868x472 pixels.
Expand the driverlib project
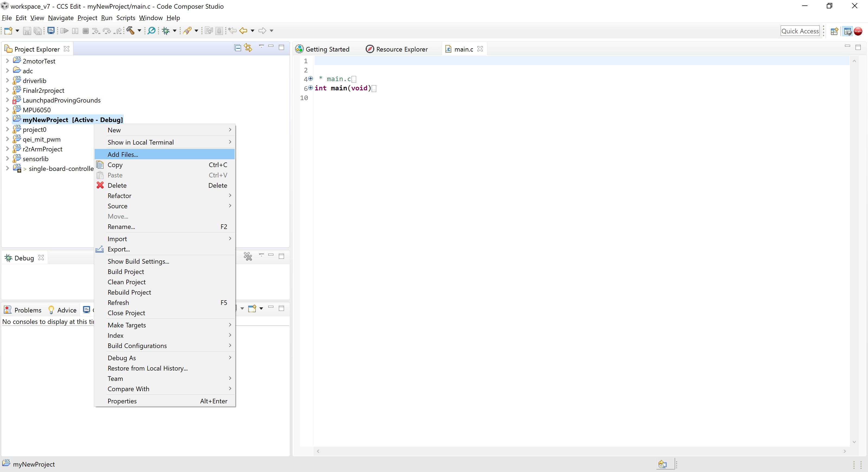tap(7, 81)
